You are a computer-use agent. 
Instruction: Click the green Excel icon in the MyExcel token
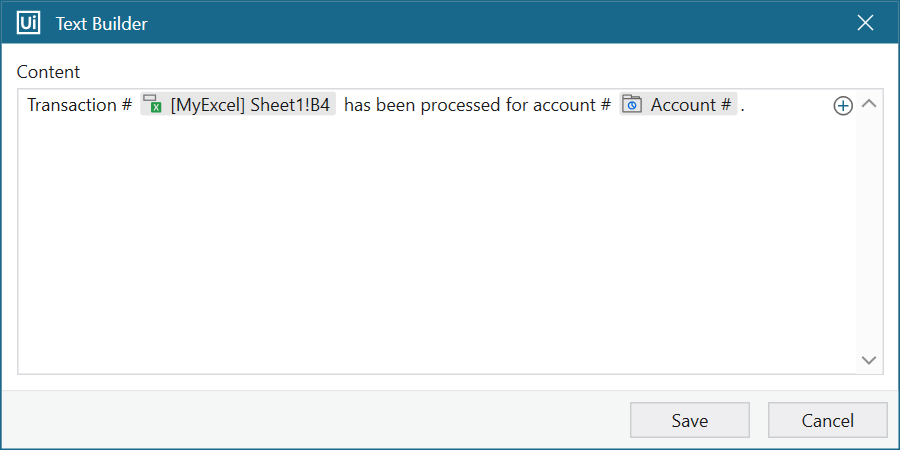tap(153, 105)
